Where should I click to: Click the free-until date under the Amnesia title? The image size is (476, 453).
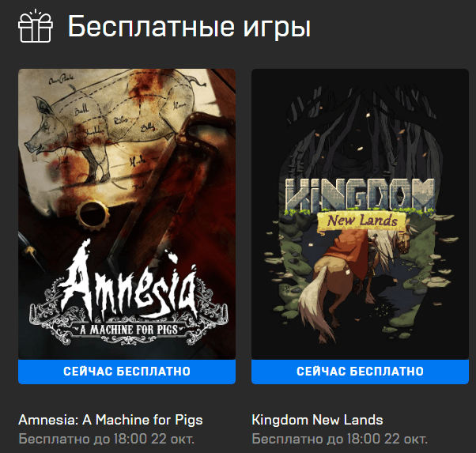pyautogui.click(x=106, y=439)
